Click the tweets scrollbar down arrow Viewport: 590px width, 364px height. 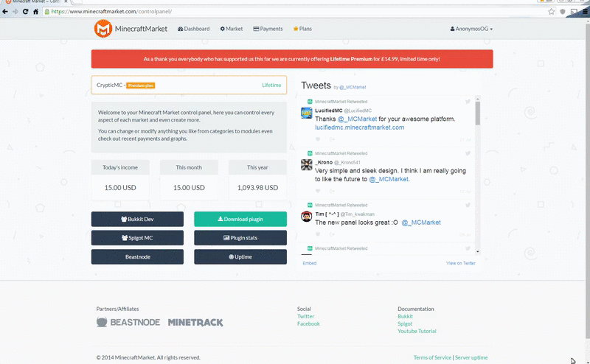(477, 252)
